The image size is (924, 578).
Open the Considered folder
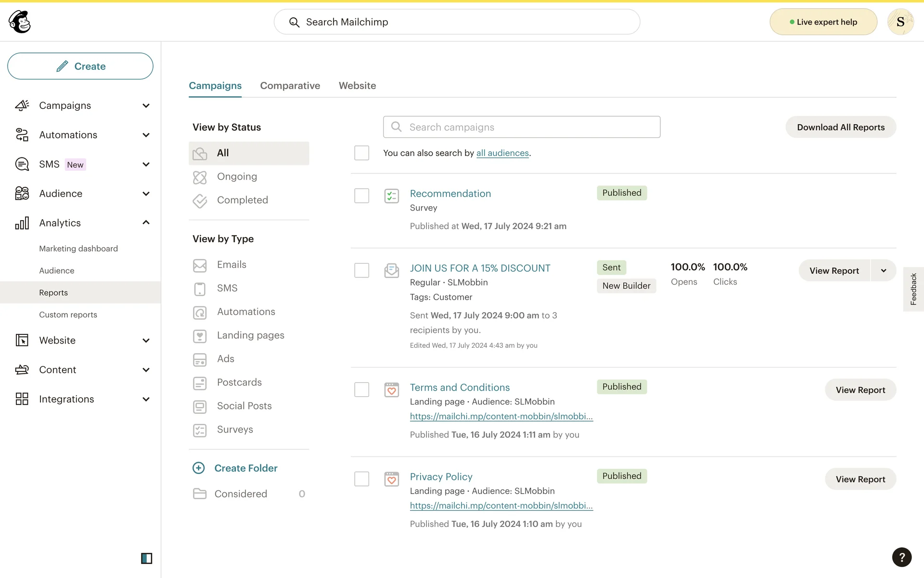[240, 494]
